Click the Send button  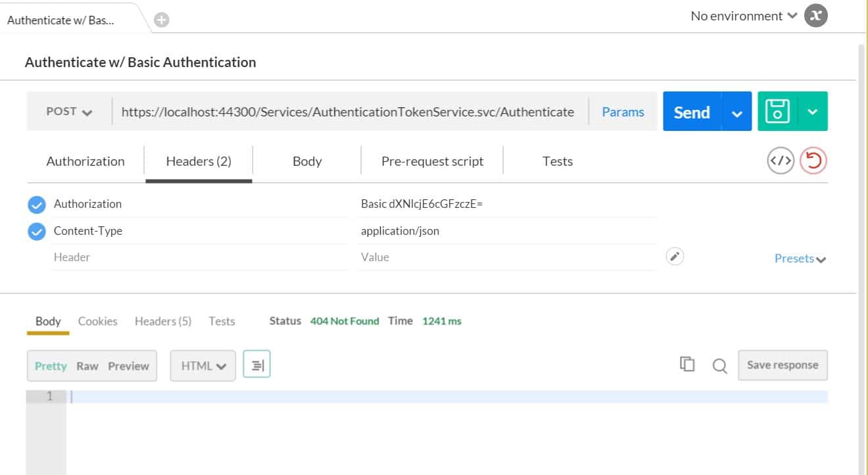[x=690, y=111]
